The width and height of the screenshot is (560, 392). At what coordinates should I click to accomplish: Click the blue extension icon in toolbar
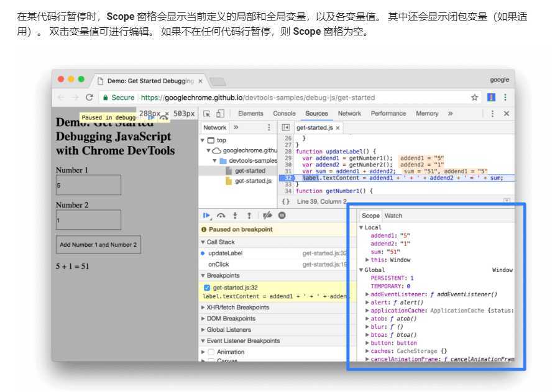tap(491, 97)
